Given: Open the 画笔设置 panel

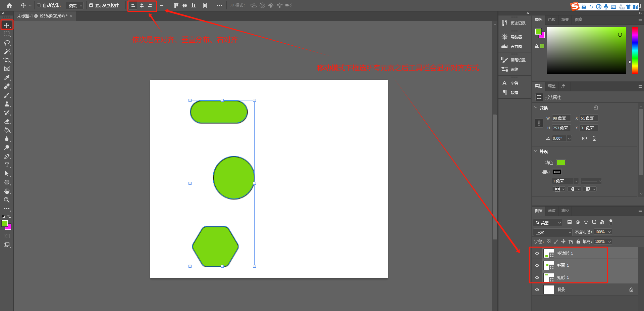Looking at the screenshot, I should coord(514,60).
